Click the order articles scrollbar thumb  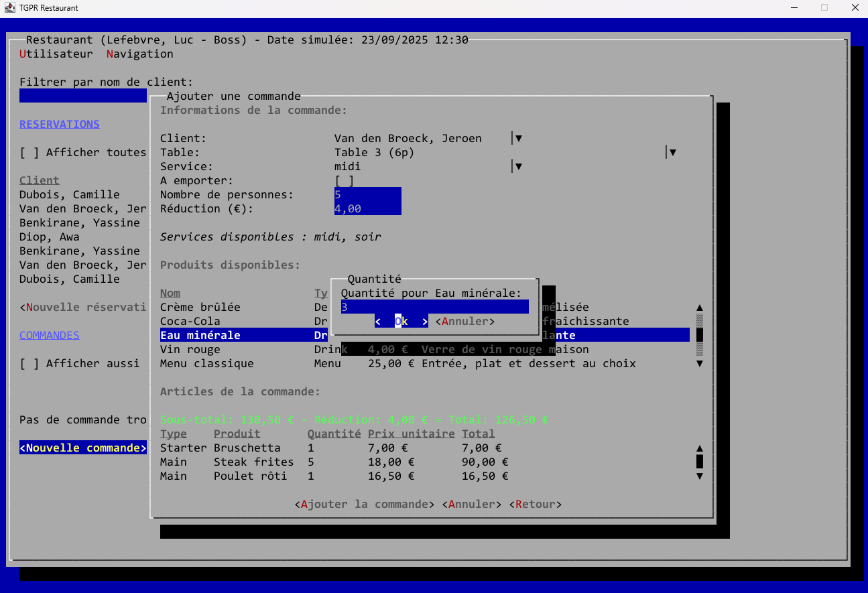(x=700, y=462)
